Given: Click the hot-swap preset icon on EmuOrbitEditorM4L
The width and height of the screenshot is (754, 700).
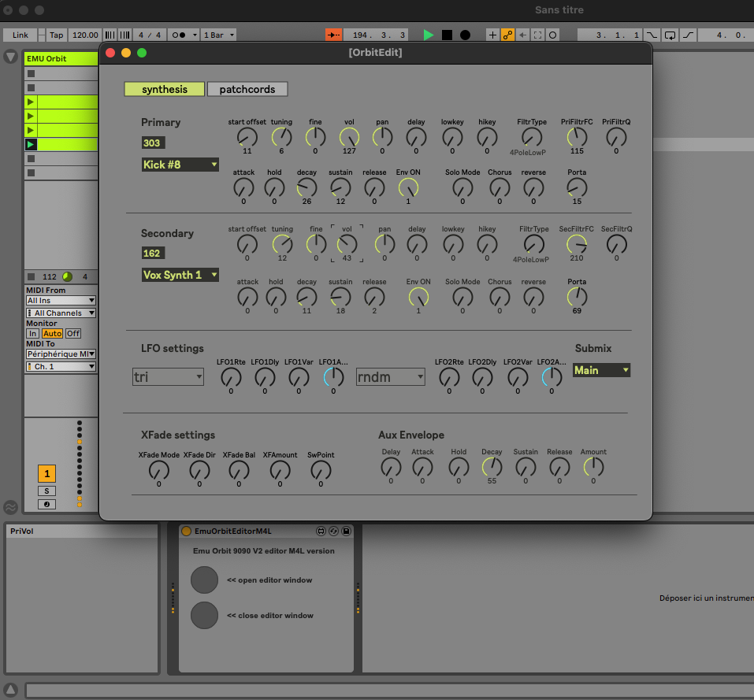Looking at the screenshot, I should [333, 531].
